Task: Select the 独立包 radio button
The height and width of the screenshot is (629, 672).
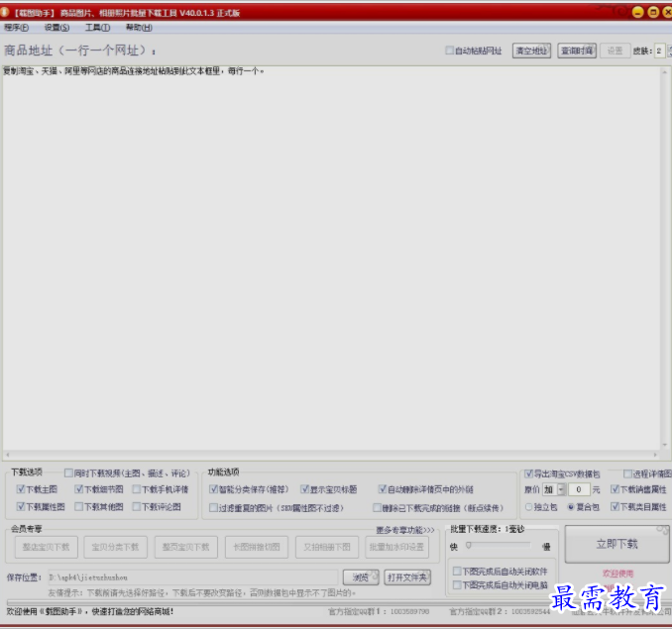Action: (x=529, y=507)
